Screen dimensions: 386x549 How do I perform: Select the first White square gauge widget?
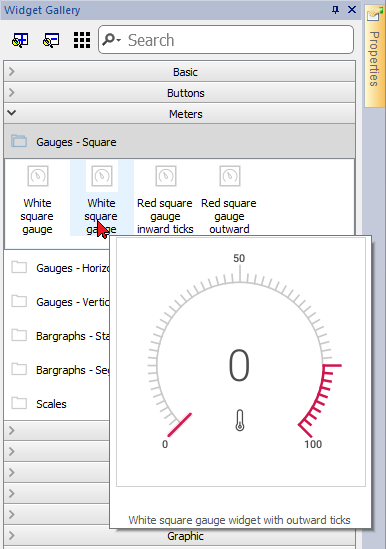37,198
